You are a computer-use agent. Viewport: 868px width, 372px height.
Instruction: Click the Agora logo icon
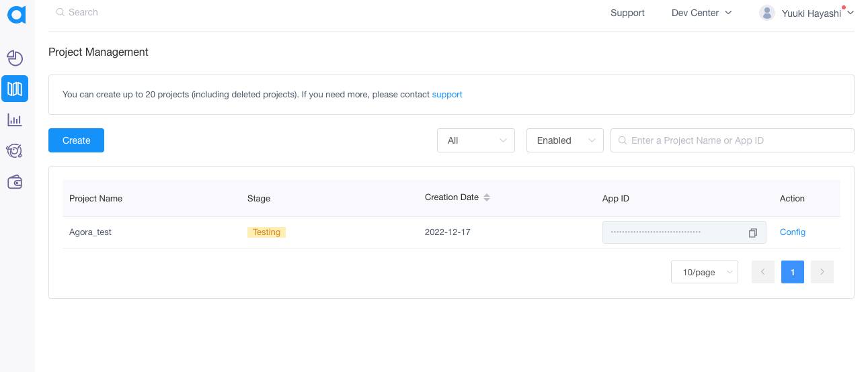(16, 14)
